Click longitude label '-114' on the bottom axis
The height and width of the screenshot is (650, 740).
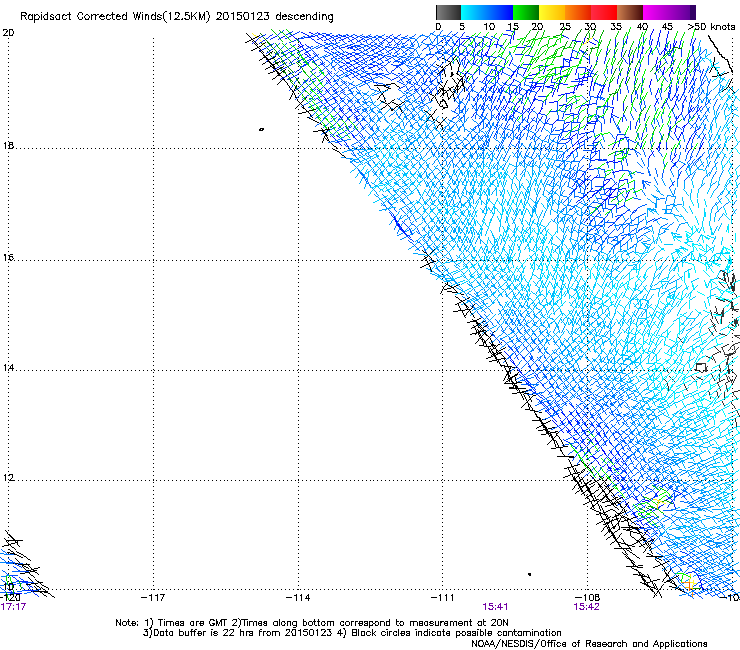point(298,598)
